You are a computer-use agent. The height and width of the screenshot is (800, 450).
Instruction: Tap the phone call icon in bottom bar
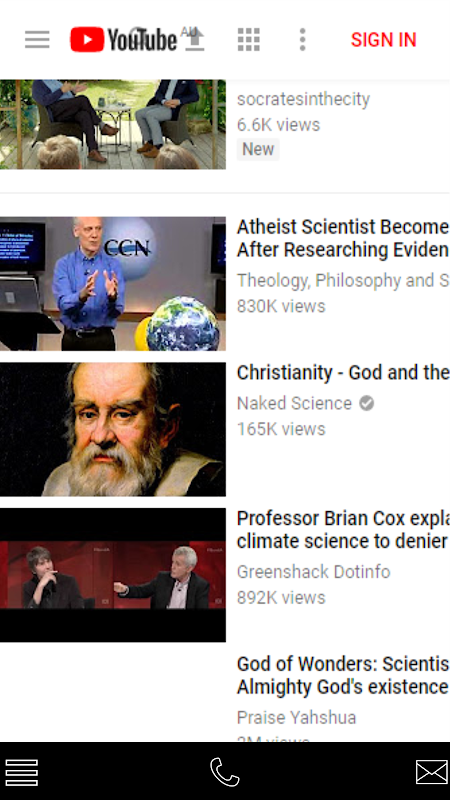pyautogui.click(x=224, y=772)
